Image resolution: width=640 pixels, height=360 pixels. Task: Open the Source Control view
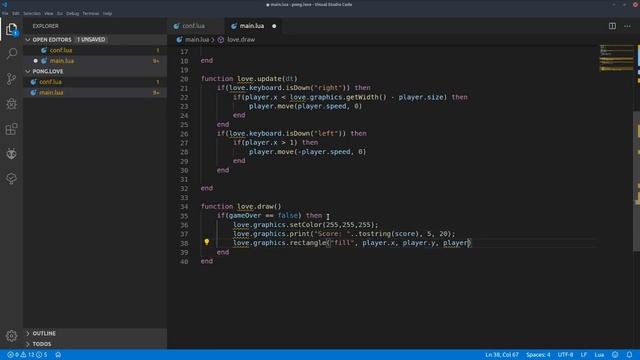pyautogui.click(x=11, y=79)
